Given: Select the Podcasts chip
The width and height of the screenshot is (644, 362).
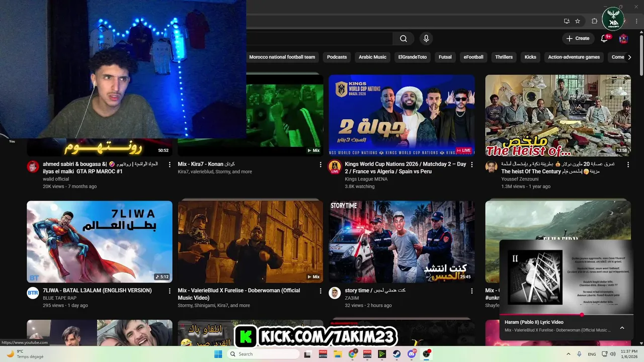Looking at the screenshot, I should coord(337,57).
